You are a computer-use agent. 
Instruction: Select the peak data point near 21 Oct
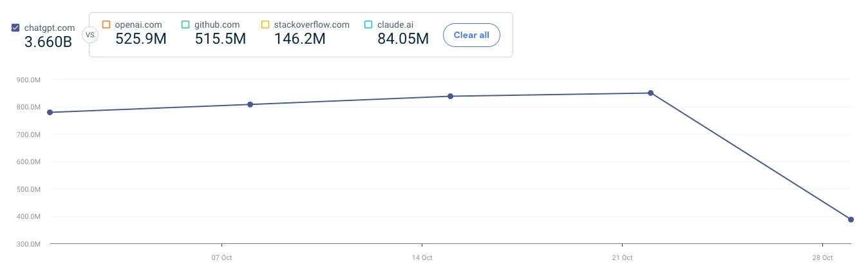tap(651, 93)
